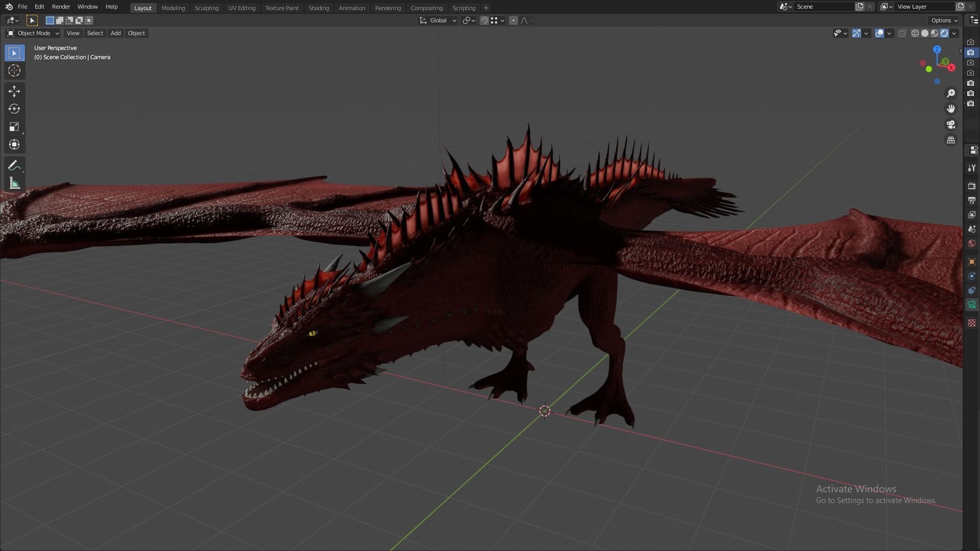Click the pan hand viewport button
This screenshot has height=551, width=980.
(x=951, y=109)
